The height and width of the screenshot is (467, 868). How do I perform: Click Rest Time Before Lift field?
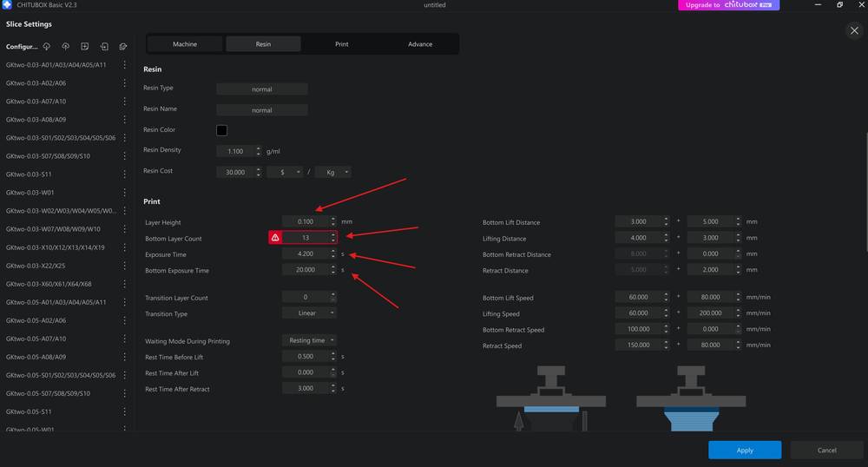click(x=306, y=357)
